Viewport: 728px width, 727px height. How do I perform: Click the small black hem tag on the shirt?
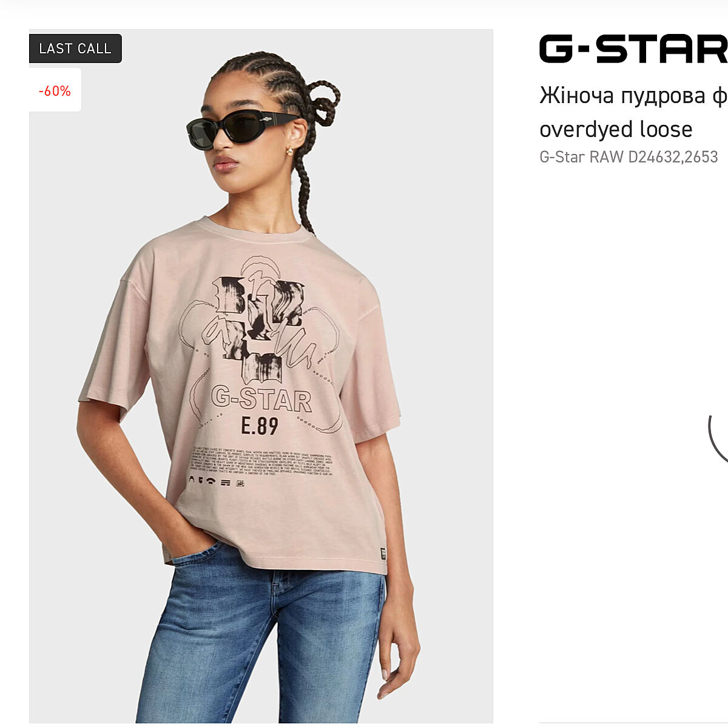382,554
